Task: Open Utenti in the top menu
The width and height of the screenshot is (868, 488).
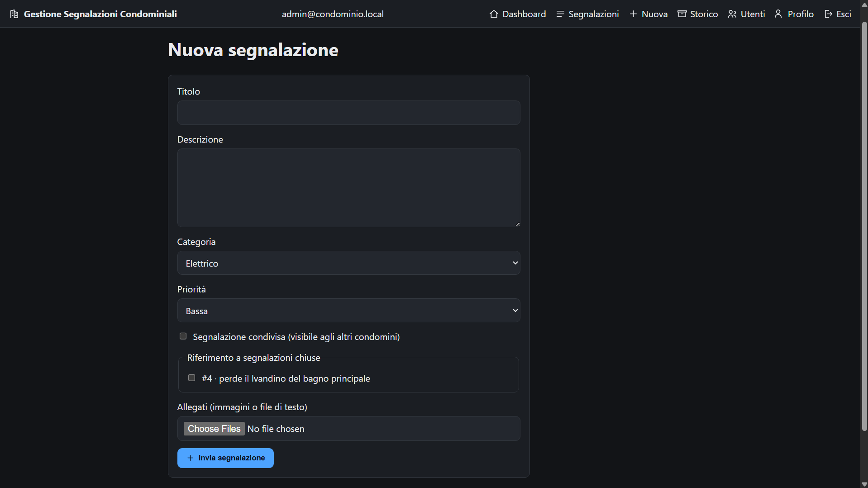Action: pos(746,14)
